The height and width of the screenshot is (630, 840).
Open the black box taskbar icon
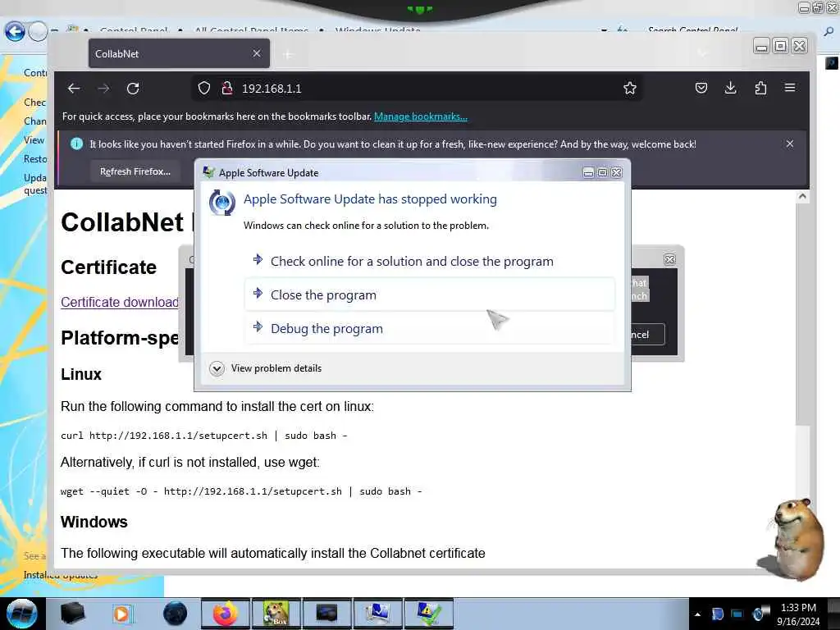(73, 614)
